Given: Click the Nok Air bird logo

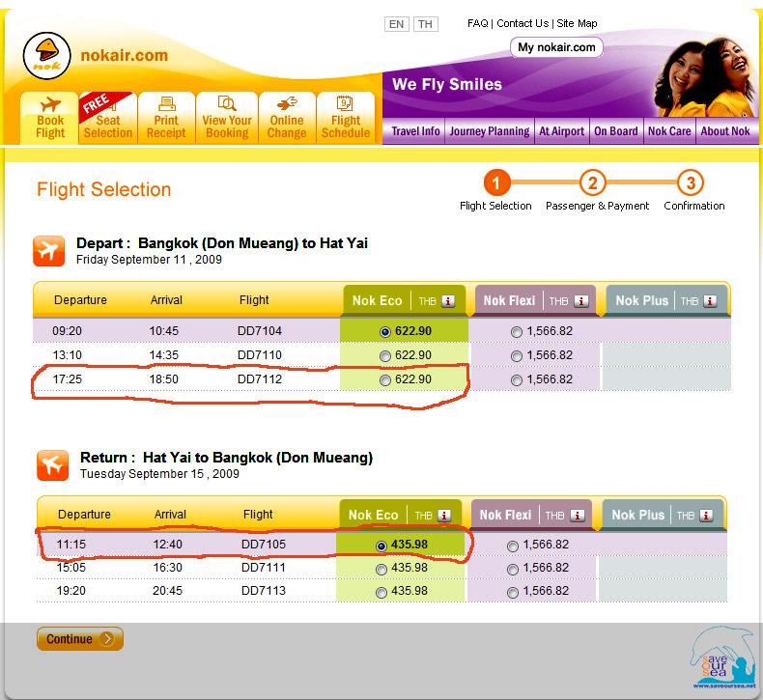Looking at the screenshot, I should click(x=46, y=54).
